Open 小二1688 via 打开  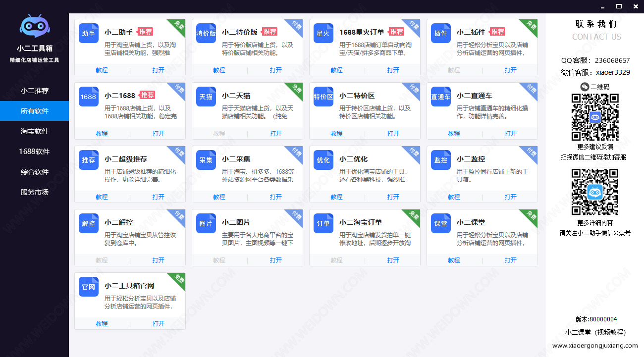pos(159,133)
